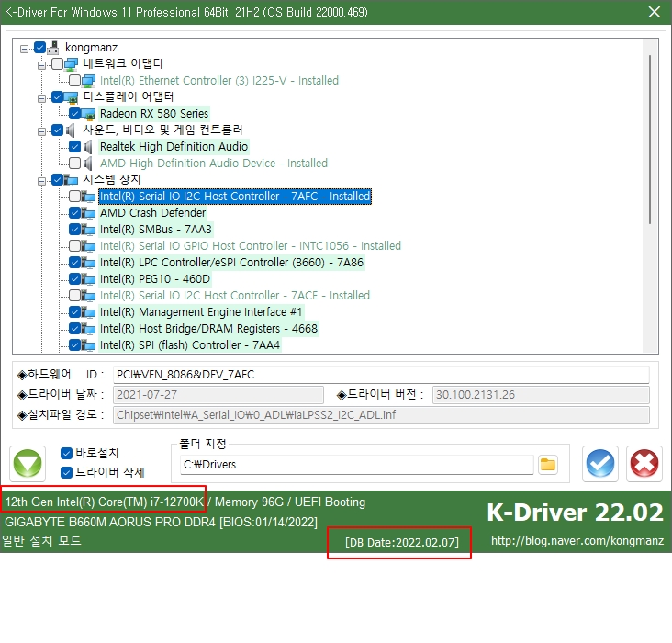Click the kongmanz computer icon
Viewport: 672px width, 643px height.
53,48
